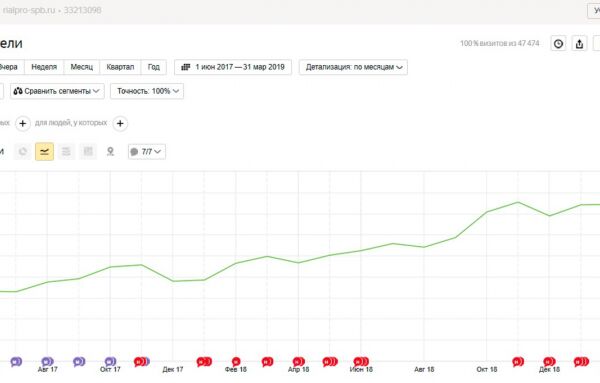This screenshot has height=383, width=600.
Task: Click binoculars icon in Сравнить сегменты
Action: [x=18, y=91]
